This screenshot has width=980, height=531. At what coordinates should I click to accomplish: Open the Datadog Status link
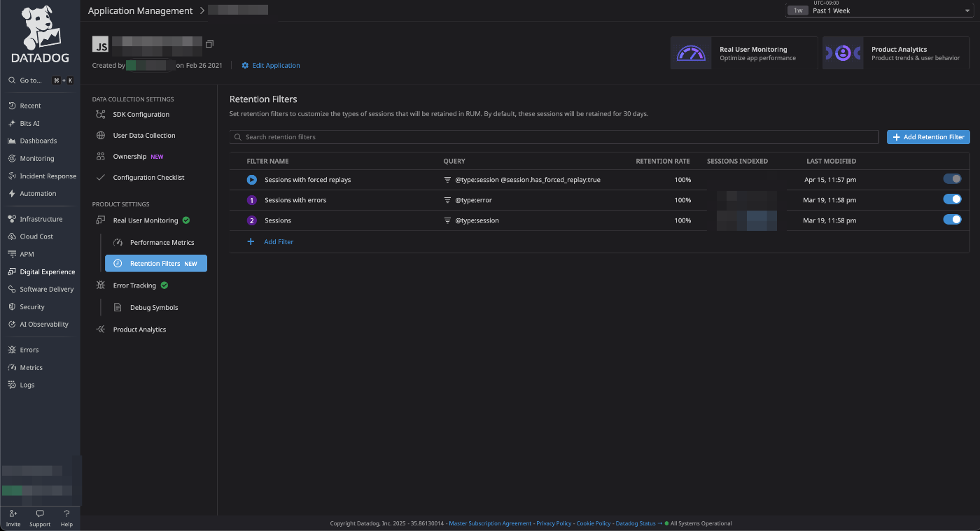click(x=636, y=523)
